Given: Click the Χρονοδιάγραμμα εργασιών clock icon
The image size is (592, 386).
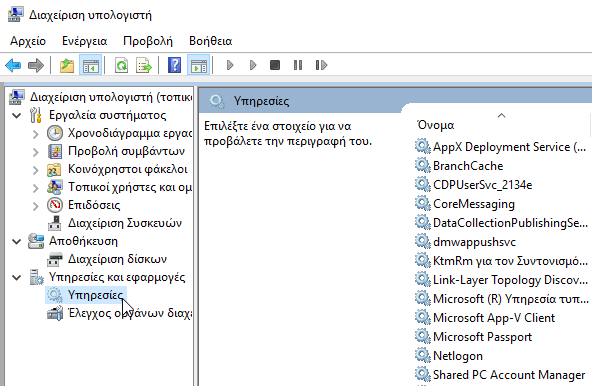Looking at the screenshot, I should pyautogui.click(x=55, y=133).
